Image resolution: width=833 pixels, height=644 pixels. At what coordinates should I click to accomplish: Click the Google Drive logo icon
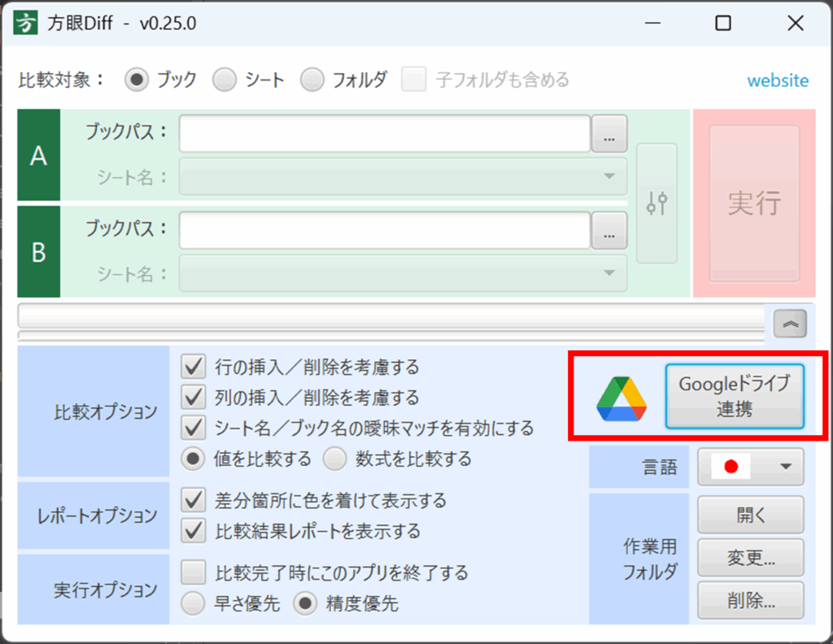pyautogui.click(x=621, y=399)
